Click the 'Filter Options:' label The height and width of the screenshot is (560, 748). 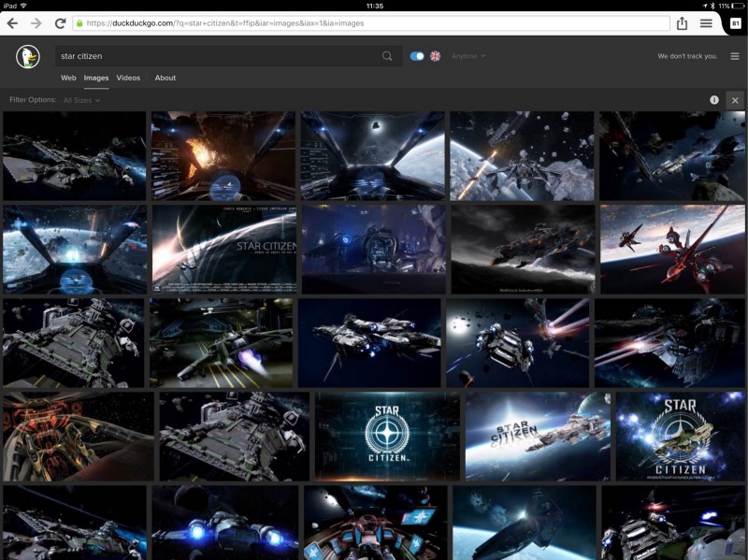(x=33, y=100)
